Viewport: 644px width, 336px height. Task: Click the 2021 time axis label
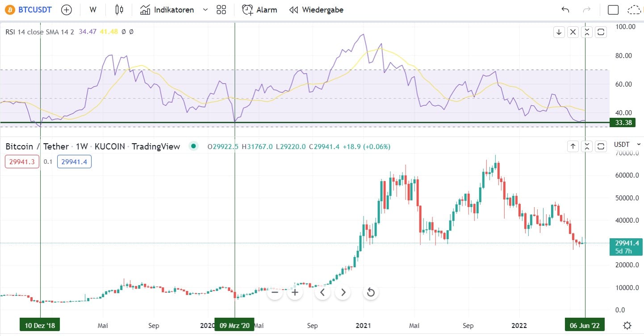click(363, 325)
